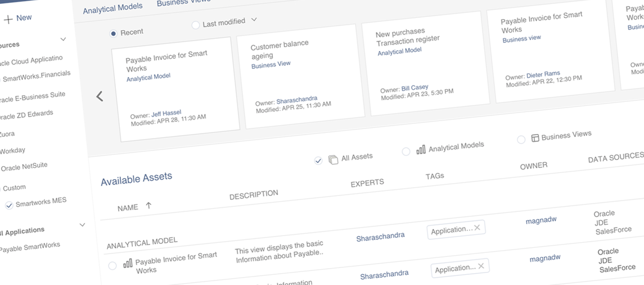Select SmartWorks.Financials in sidebar
644x285 pixels.
pyautogui.click(x=36, y=75)
